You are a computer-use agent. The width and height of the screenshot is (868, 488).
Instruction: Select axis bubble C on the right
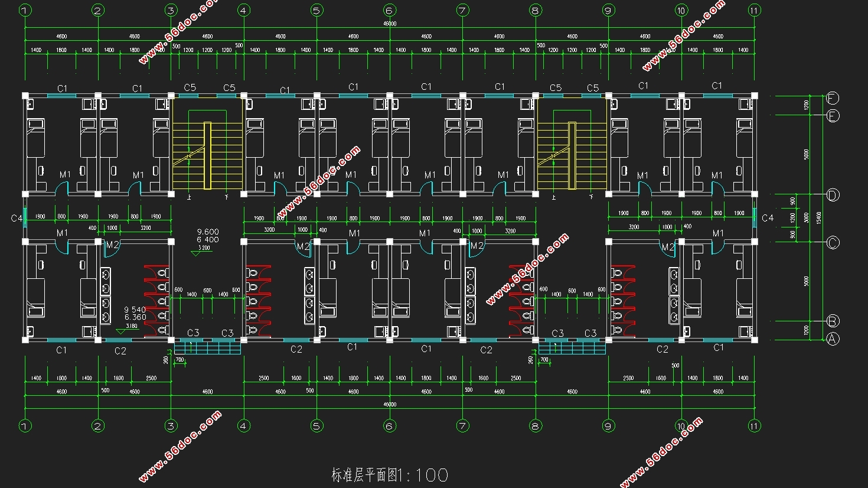833,242
